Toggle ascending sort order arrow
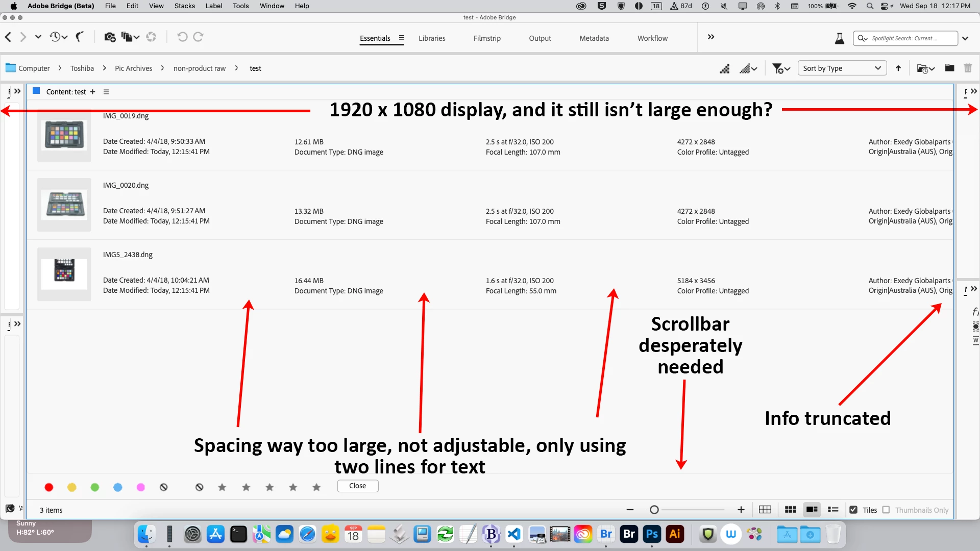This screenshot has height=551, width=980. pyautogui.click(x=898, y=68)
